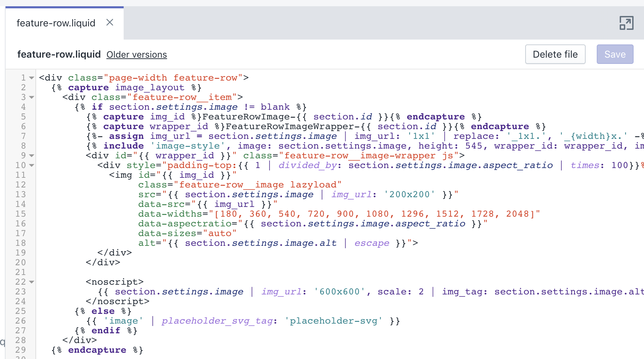
Task: Click the capture keyword on line 2
Action: (x=88, y=87)
